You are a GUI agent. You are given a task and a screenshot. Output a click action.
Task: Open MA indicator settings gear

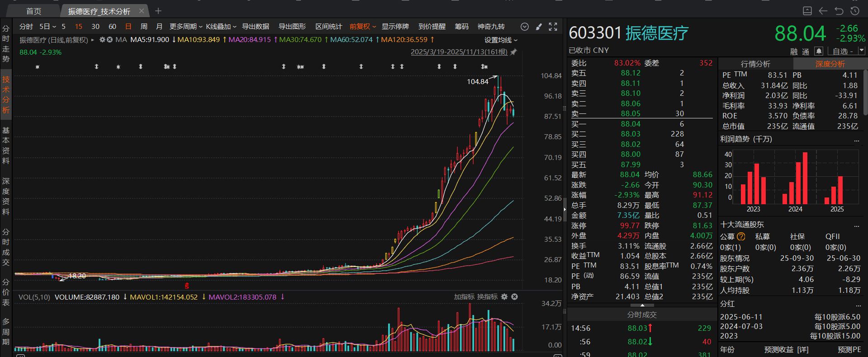coord(103,40)
